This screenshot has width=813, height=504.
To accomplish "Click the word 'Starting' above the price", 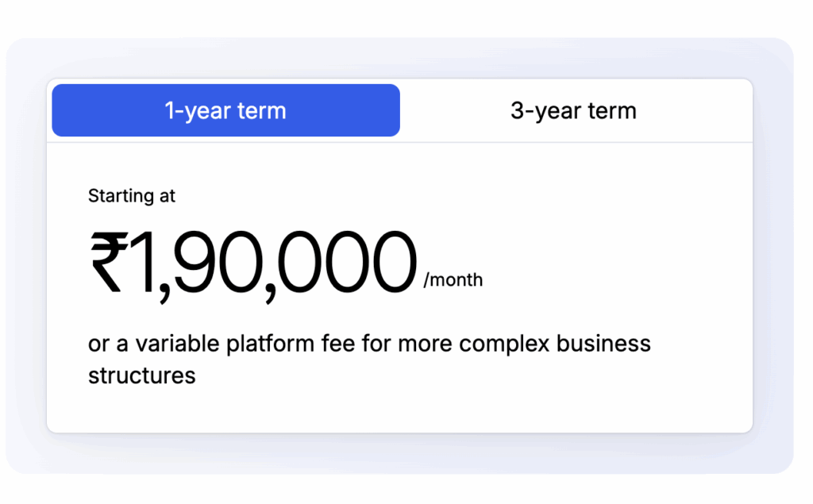I will (x=121, y=195).
